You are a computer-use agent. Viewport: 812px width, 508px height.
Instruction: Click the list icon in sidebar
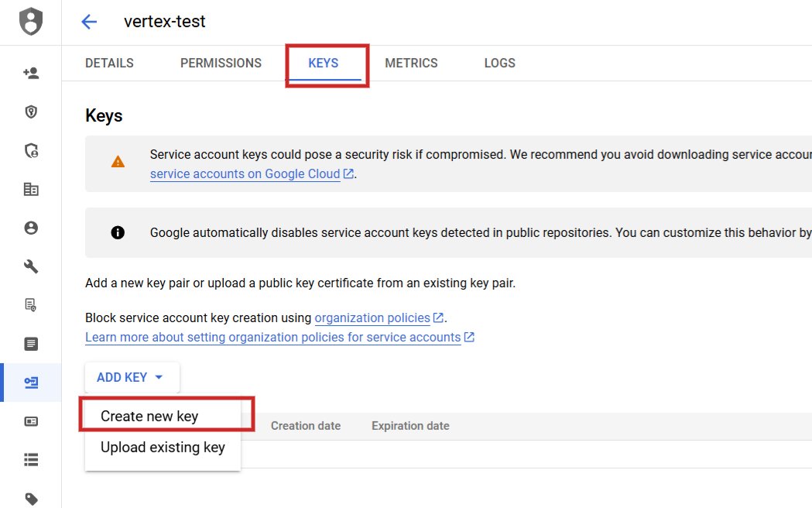(x=31, y=460)
